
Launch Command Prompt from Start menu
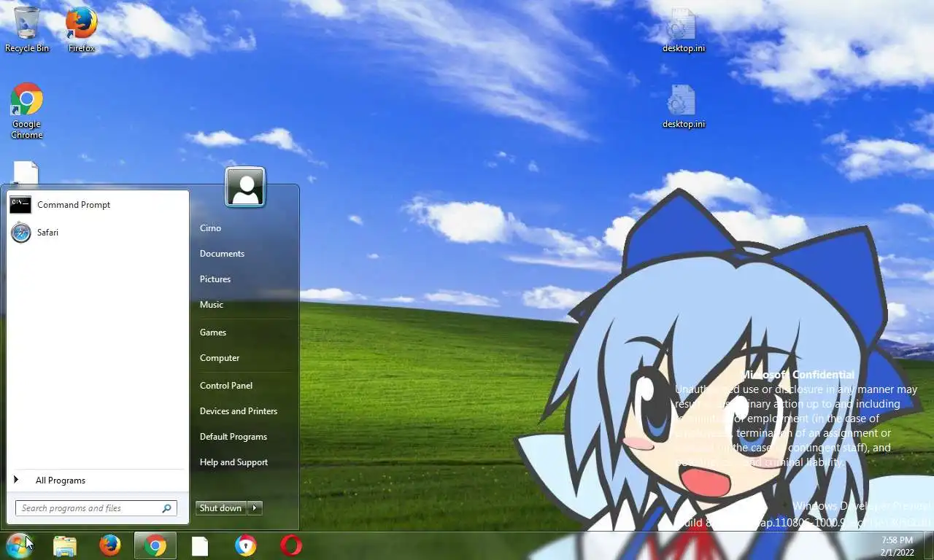coord(98,205)
